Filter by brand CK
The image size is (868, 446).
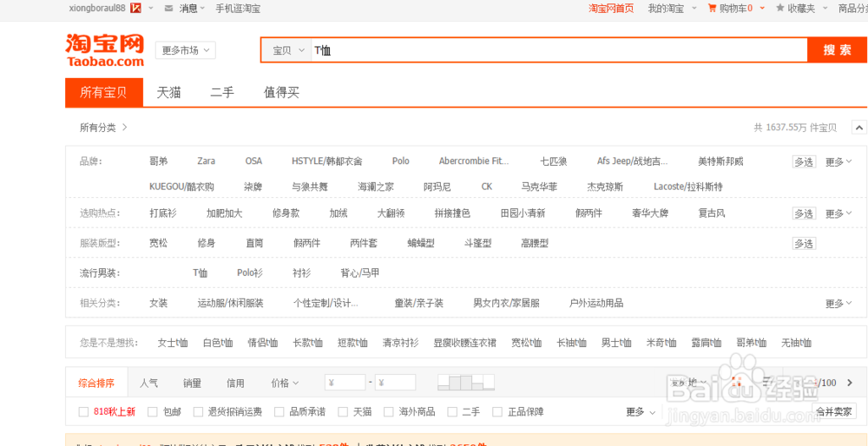click(x=487, y=187)
